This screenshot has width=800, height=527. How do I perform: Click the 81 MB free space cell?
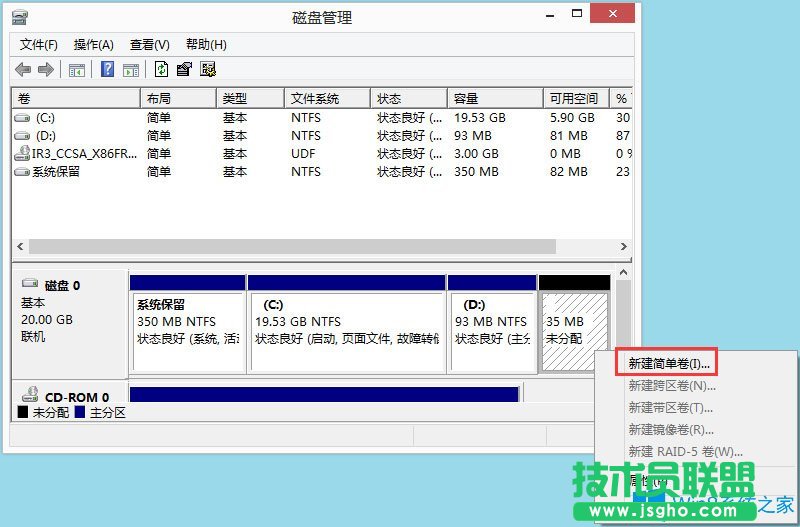pyautogui.click(x=569, y=136)
